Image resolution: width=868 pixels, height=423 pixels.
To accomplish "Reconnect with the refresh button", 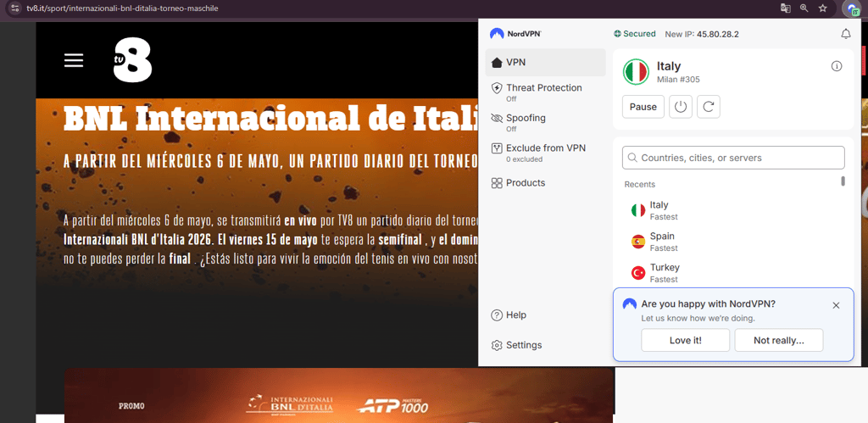I will click(x=709, y=107).
